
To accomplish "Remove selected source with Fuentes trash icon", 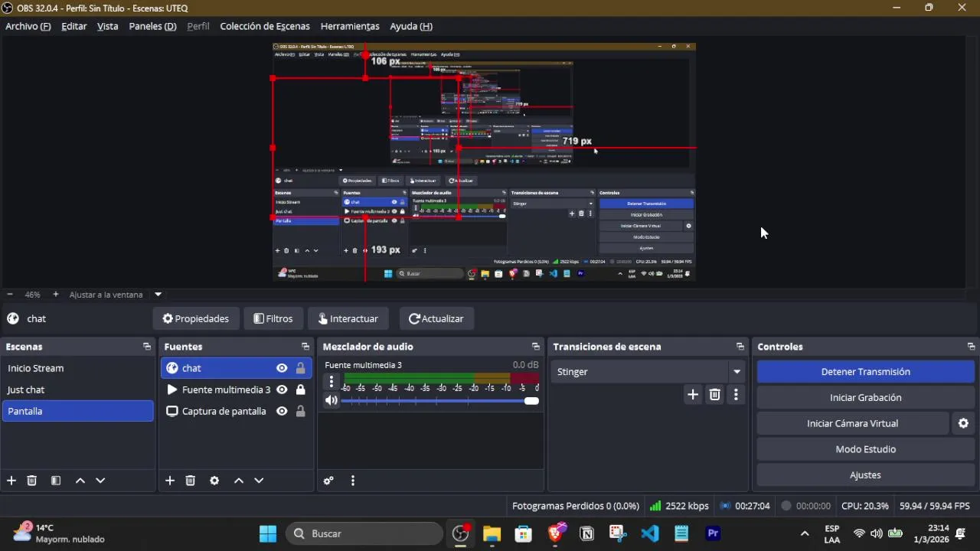I will [191, 481].
